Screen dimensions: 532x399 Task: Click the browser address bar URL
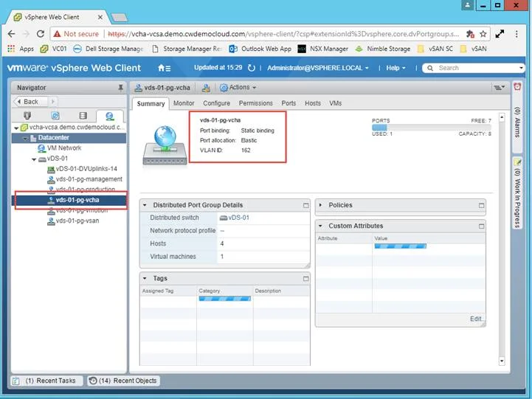(283, 34)
